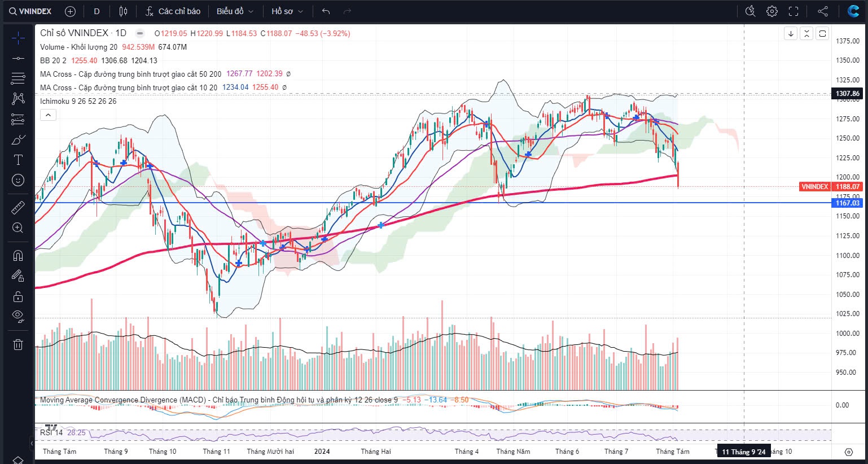Add a compare symbol with plus icon
The image size is (868, 464).
tap(70, 11)
